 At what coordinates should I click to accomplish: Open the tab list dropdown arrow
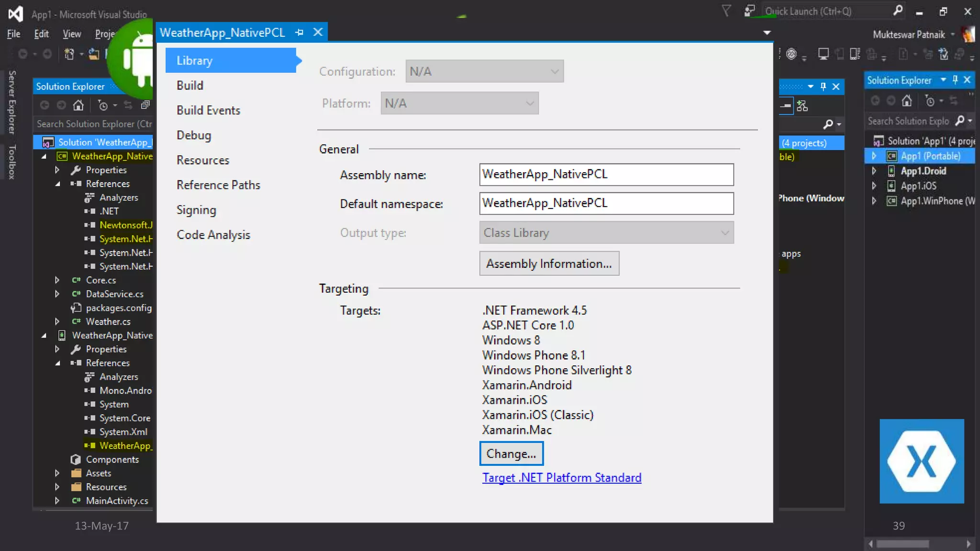coord(767,33)
